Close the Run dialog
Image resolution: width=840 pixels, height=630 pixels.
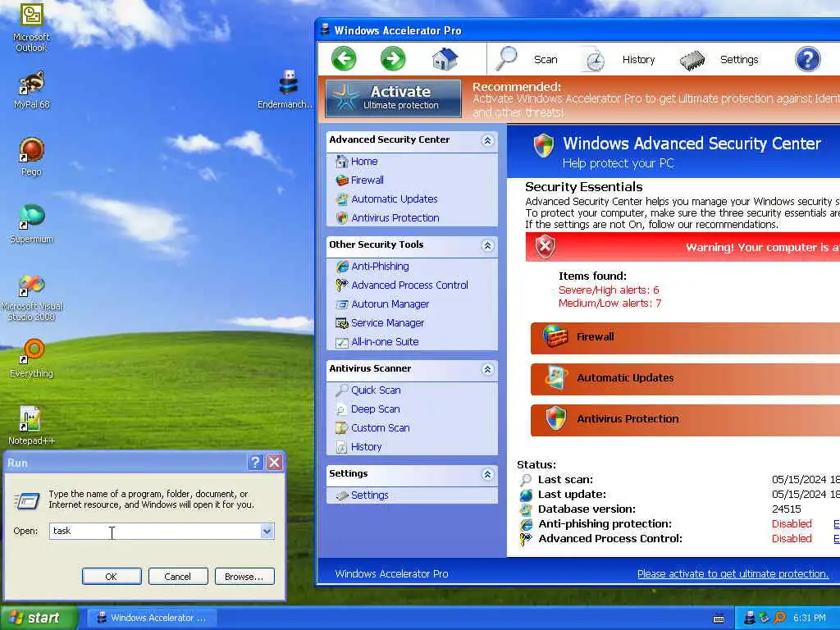[x=274, y=463]
